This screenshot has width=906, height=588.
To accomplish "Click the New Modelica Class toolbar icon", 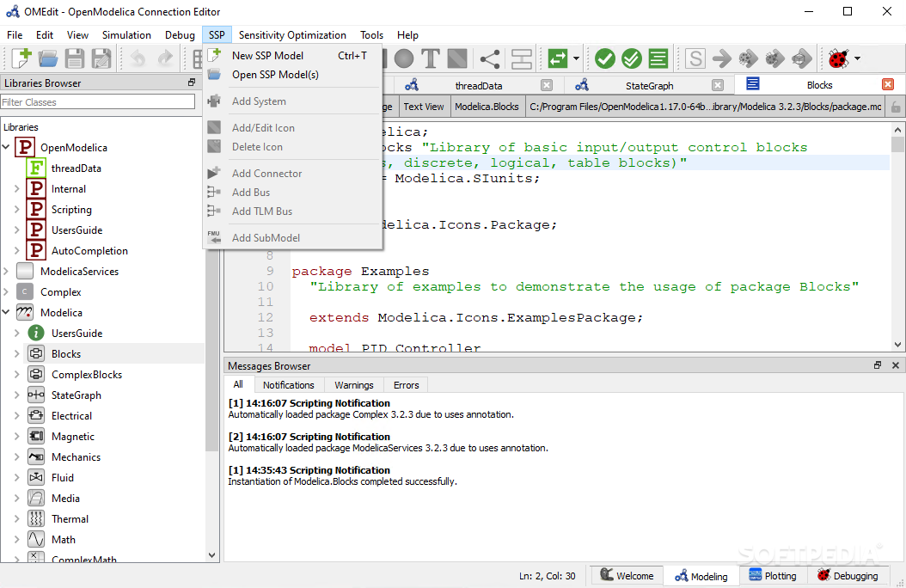I will pos(21,58).
